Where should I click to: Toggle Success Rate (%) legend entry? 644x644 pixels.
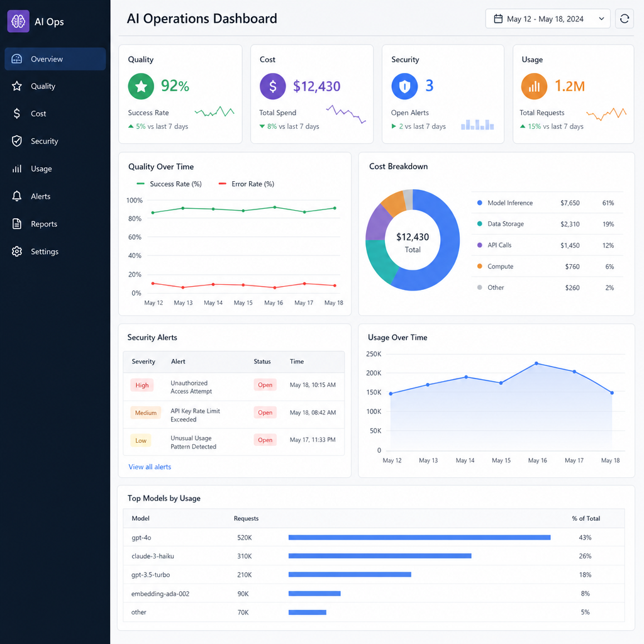pyautogui.click(x=169, y=184)
